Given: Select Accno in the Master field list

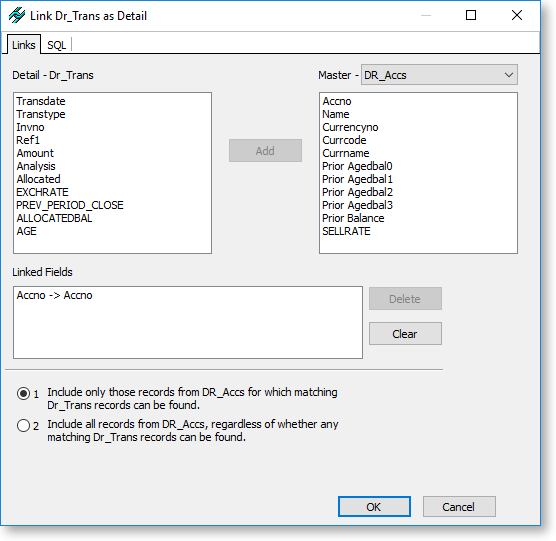Looking at the screenshot, I should pos(337,101).
